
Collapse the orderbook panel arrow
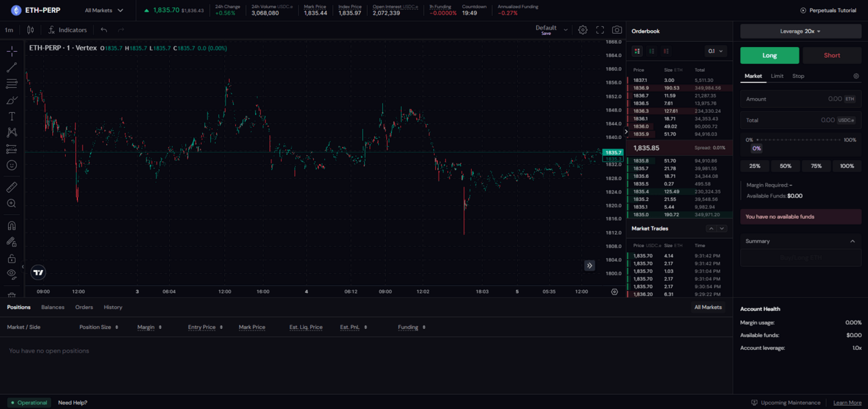point(626,132)
